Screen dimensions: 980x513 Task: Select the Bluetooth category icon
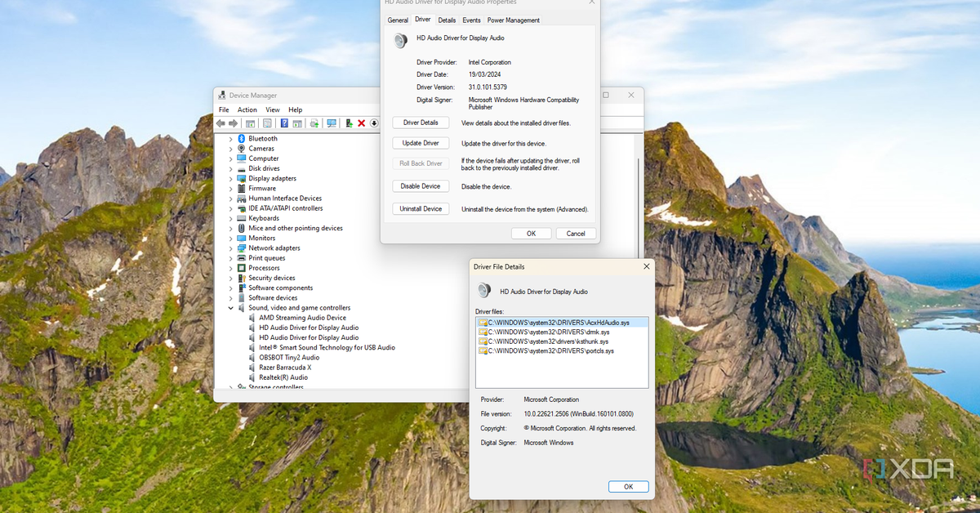(242, 139)
